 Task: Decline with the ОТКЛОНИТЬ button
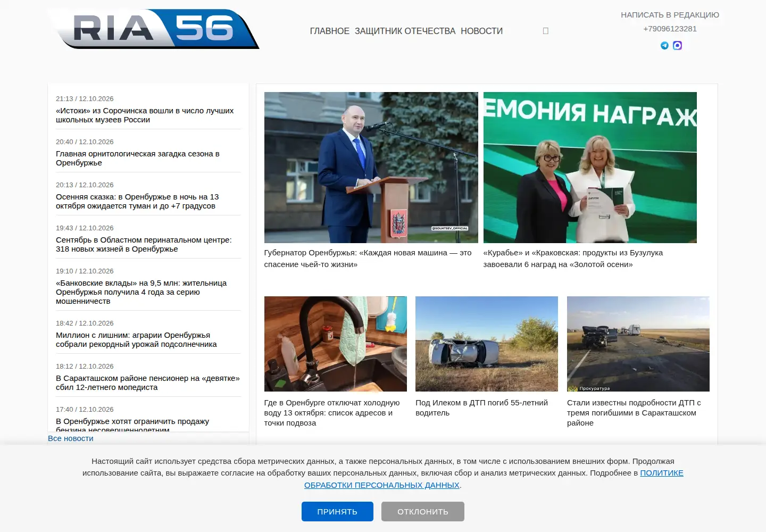[423, 512]
